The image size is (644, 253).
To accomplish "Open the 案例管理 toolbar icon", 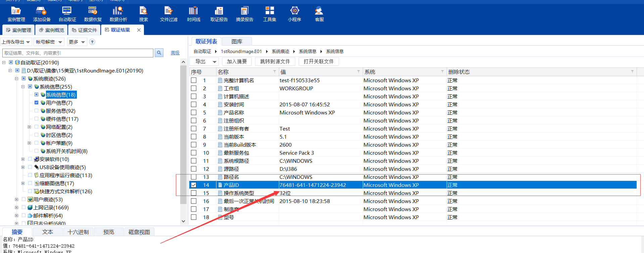I will 16,14.
